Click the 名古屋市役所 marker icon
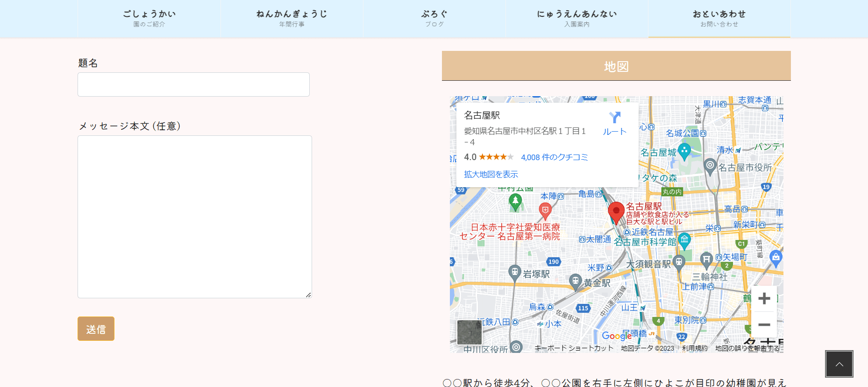 tap(710, 167)
